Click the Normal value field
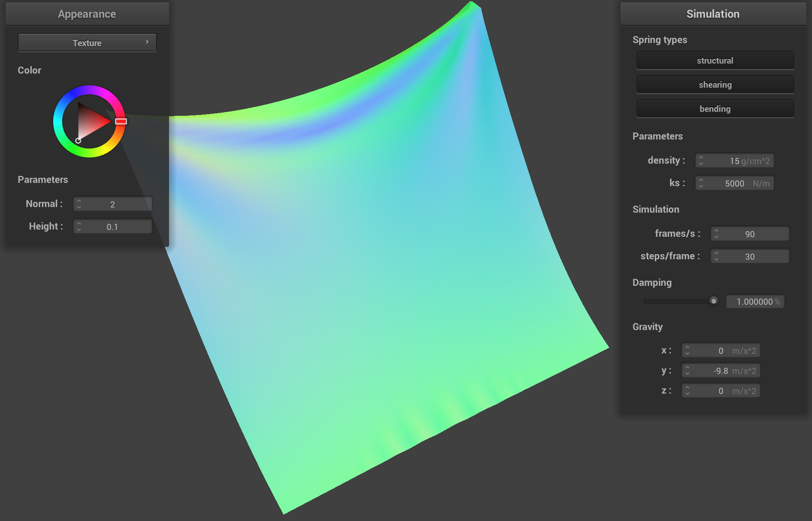The image size is (812, 521). point(113,204)
